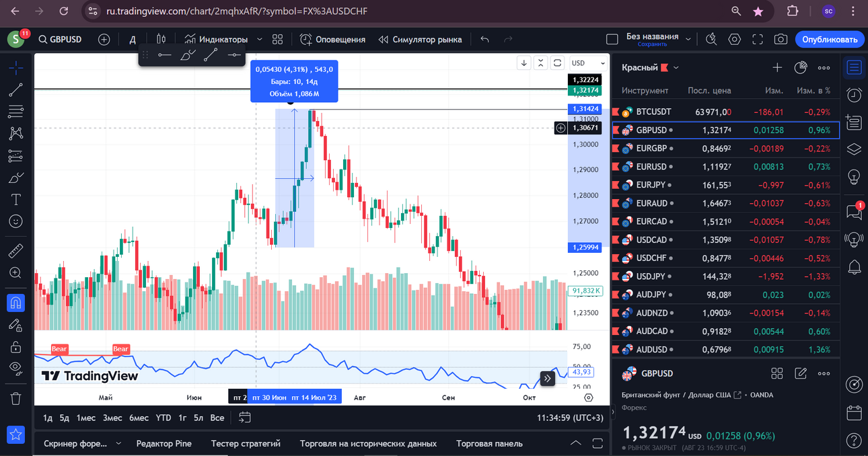Open the Редактор Pine tab
Screen dimensions: 868x456
164,443
